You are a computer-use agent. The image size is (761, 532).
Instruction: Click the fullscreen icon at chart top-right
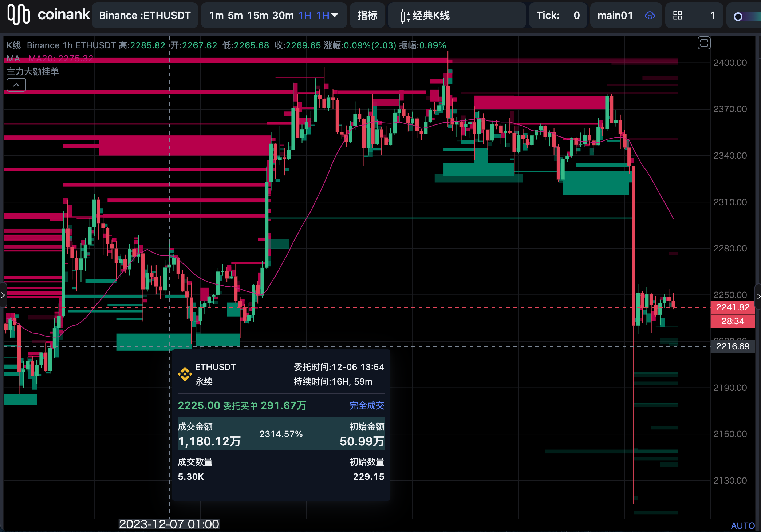click(704, 43)
